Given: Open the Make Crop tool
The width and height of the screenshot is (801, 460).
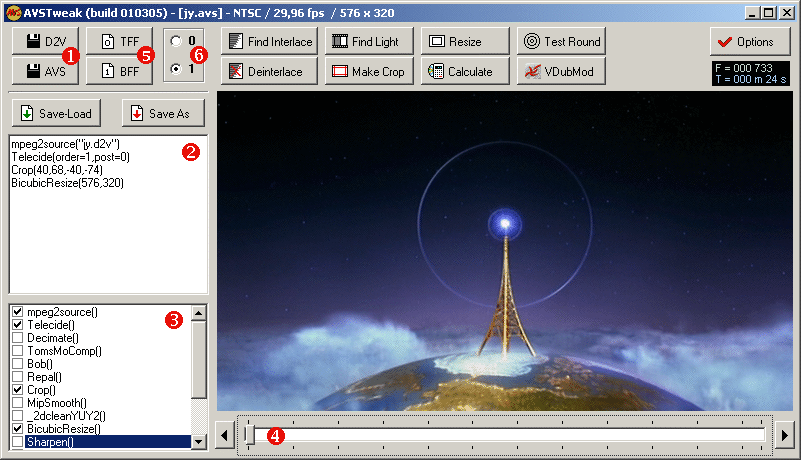Looking at the screenshot, I should [369, 71].
